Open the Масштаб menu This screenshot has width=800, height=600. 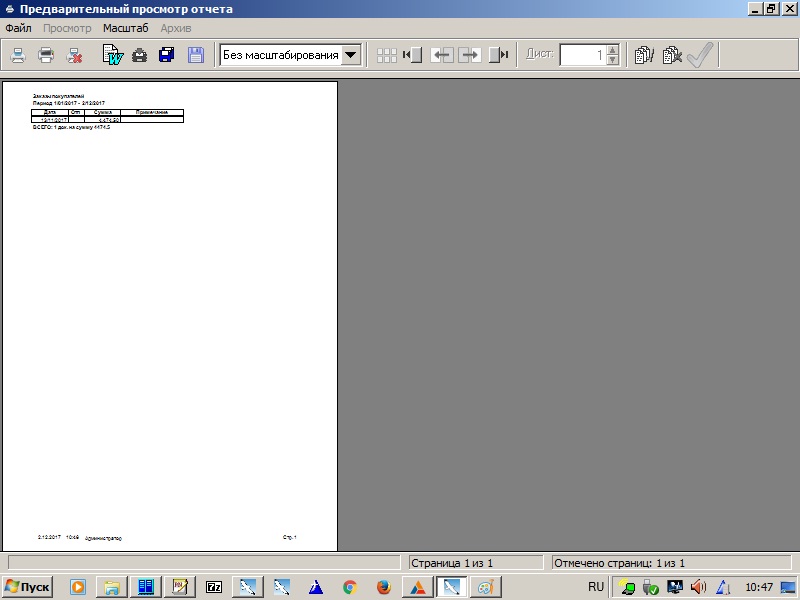click(125, 28)
